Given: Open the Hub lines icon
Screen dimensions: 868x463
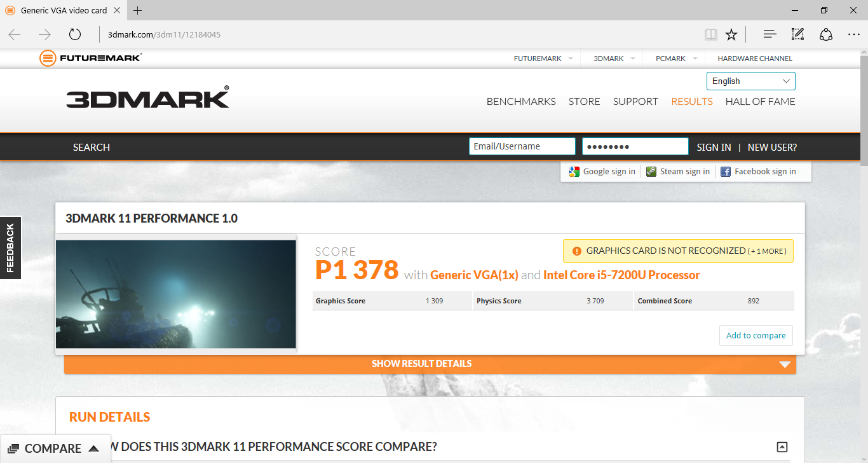Looking at the screenshot, I should (770, 34).
